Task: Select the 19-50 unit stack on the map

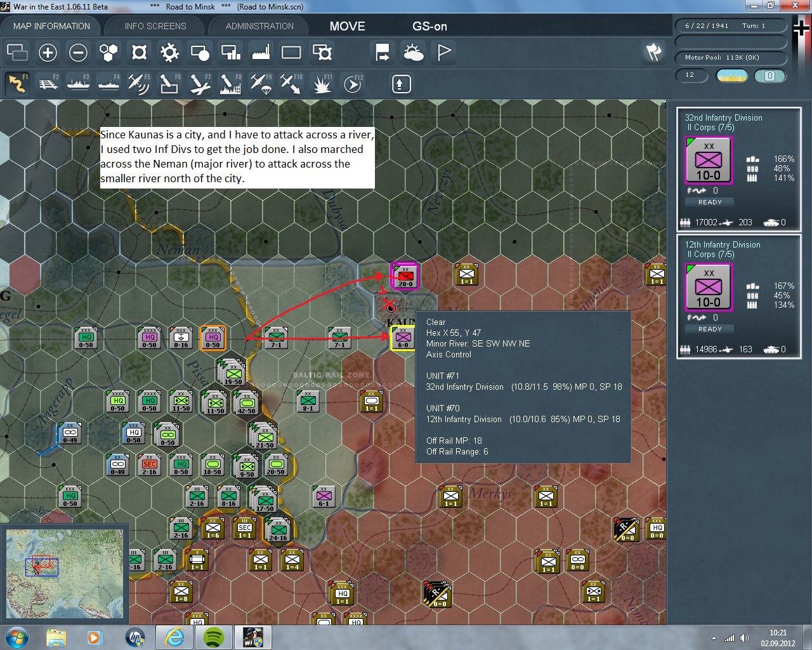Action: 232,373
